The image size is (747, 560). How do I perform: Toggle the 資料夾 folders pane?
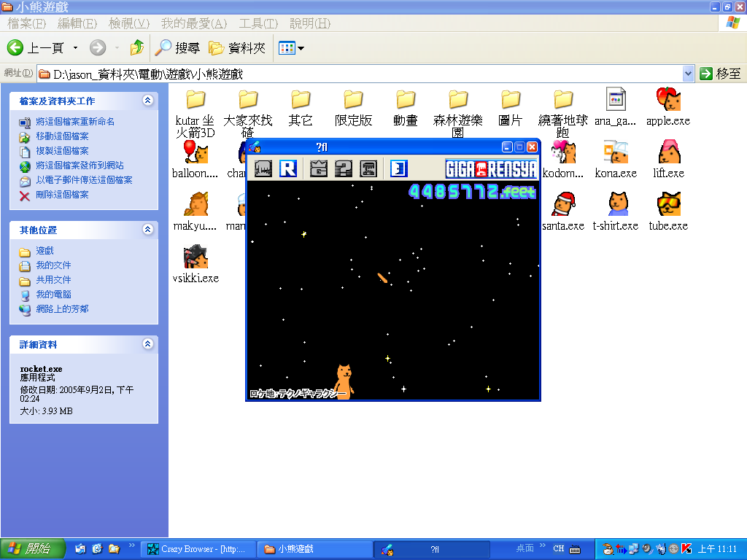(237, 47)
